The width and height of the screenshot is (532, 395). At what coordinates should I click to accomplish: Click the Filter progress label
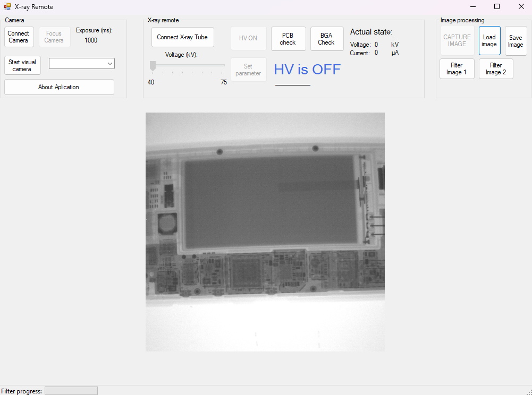(22, 391)
